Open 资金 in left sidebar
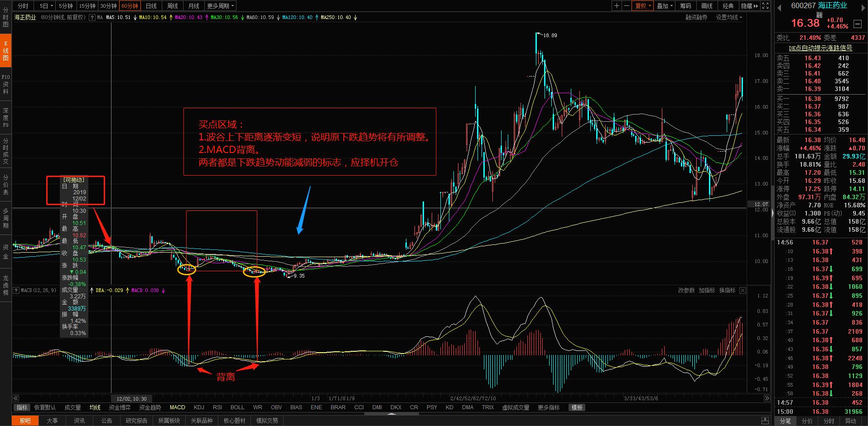The height and width of the screenshot is (426, 868). click(x=5, y=252)
